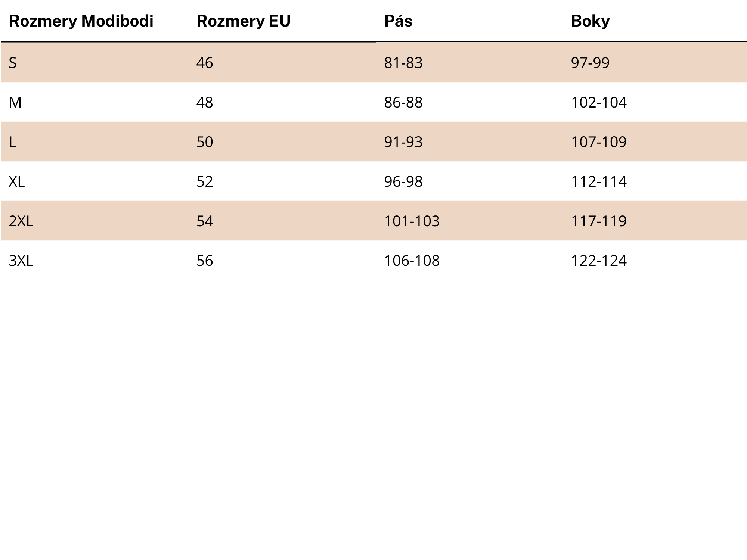Click EU size 56 value

[205, 261]
